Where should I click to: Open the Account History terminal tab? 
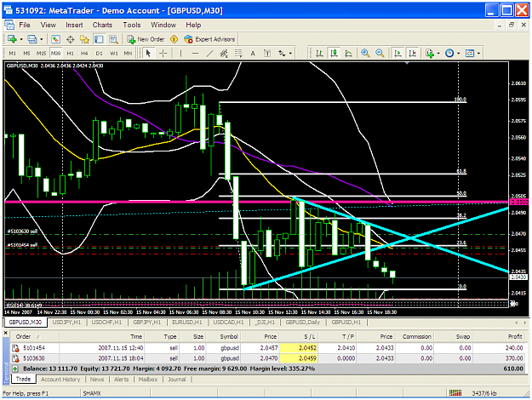(60, 380)
